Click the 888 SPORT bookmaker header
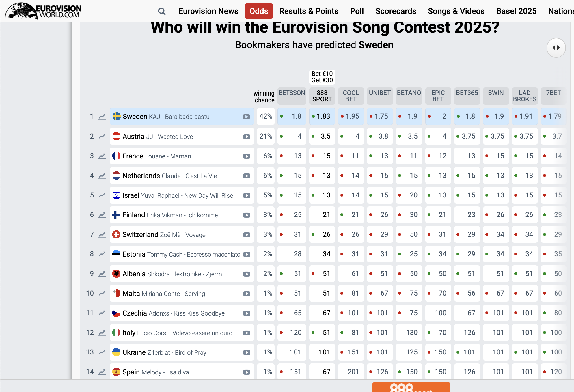 click(x=322, y=96)
